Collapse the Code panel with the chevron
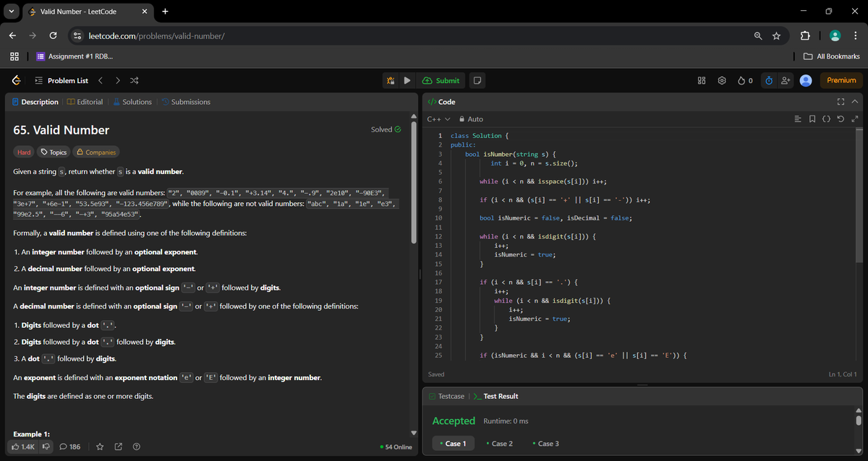 click(x=854, y=101)
